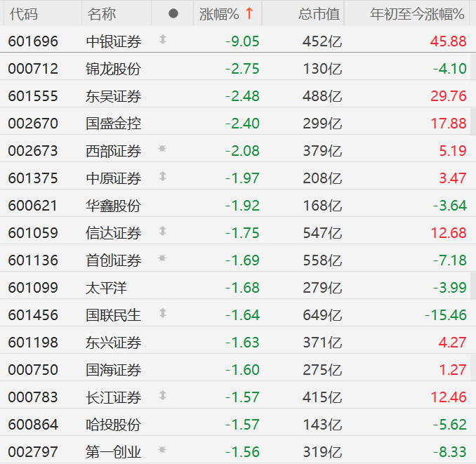Select stock code 002673
The image size is (476, 464).
click(x=33, y=151)
